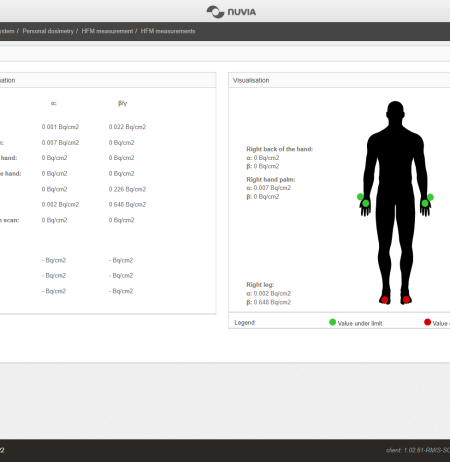
Task: Select the β/γ column header
Action: [x=123, y=103]
